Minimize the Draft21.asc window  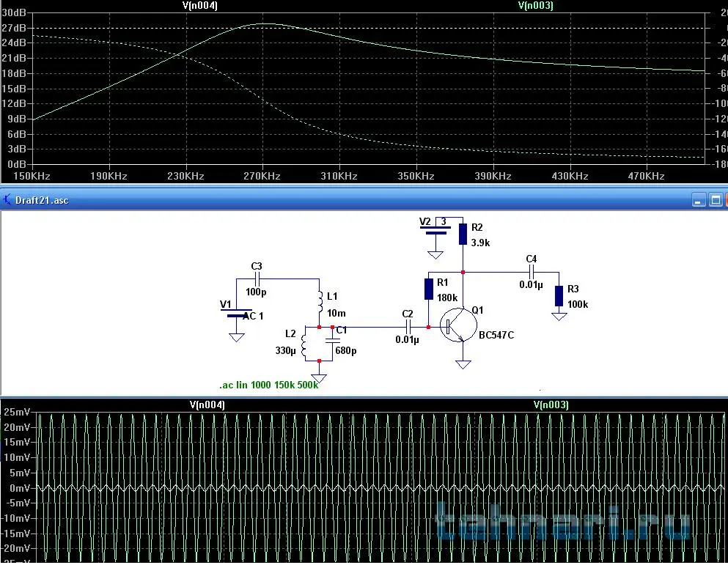698,200
